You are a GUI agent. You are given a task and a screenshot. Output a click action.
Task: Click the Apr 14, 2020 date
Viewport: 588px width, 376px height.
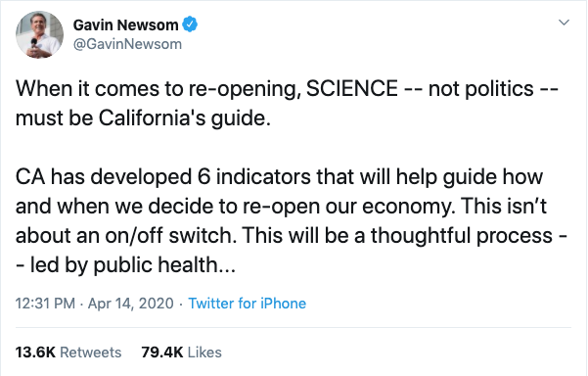130,304
